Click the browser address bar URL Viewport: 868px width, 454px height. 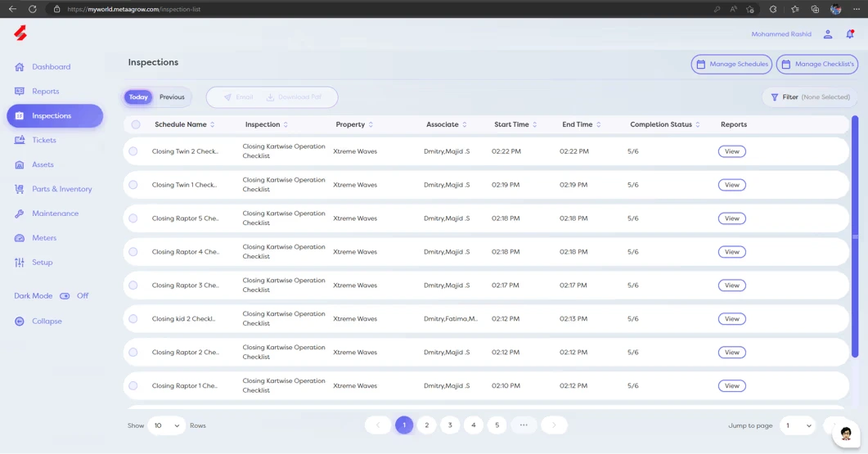tap(134, 10)
